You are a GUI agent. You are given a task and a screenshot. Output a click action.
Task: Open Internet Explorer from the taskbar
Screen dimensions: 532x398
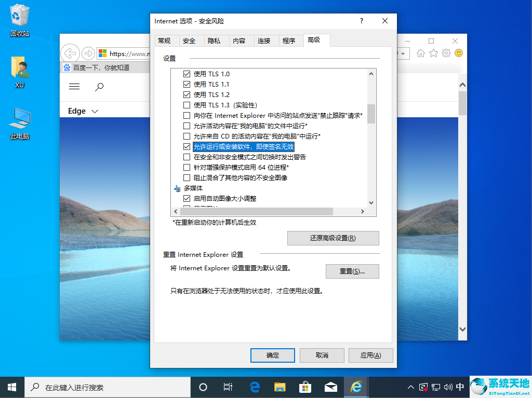(356, 387)
